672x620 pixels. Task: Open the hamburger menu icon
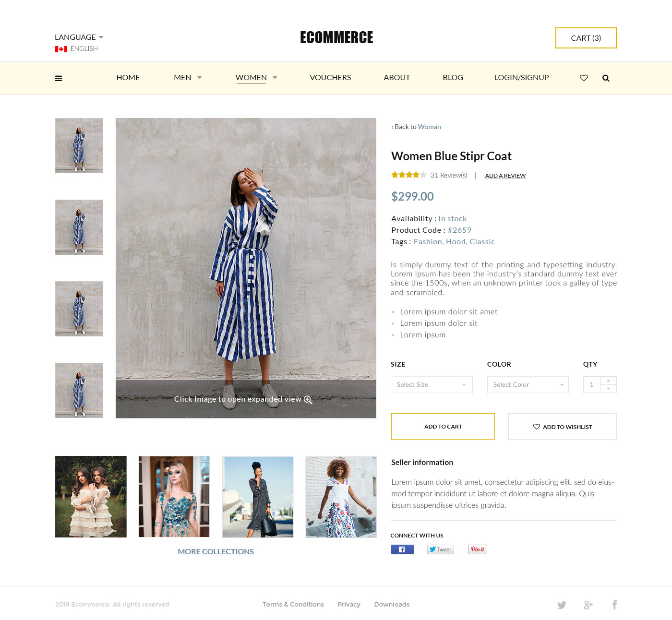pos(59,78)
